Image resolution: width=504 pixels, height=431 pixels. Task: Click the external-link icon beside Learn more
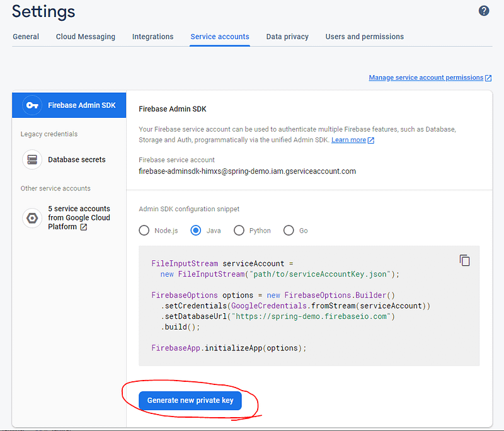coord(371,140)
